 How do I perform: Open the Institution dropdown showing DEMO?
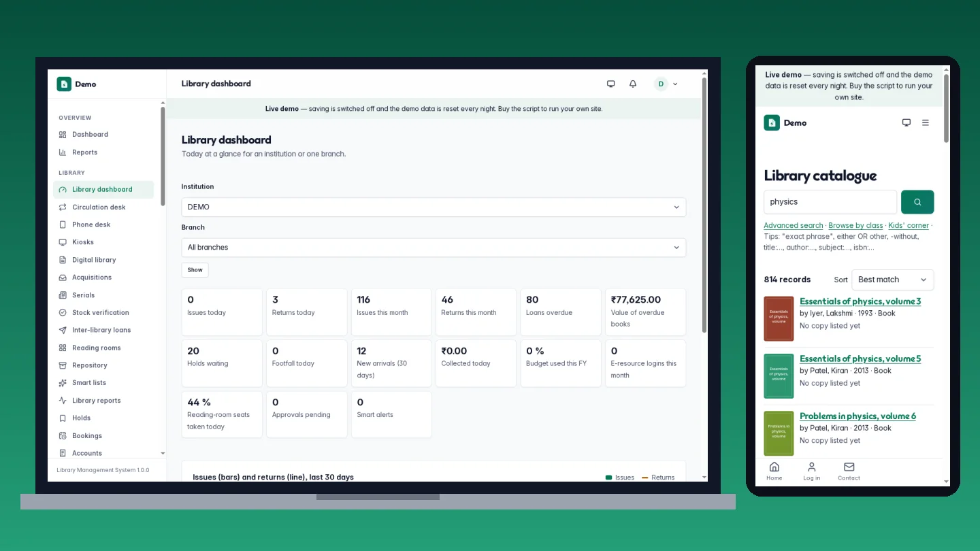click(434, 207)
